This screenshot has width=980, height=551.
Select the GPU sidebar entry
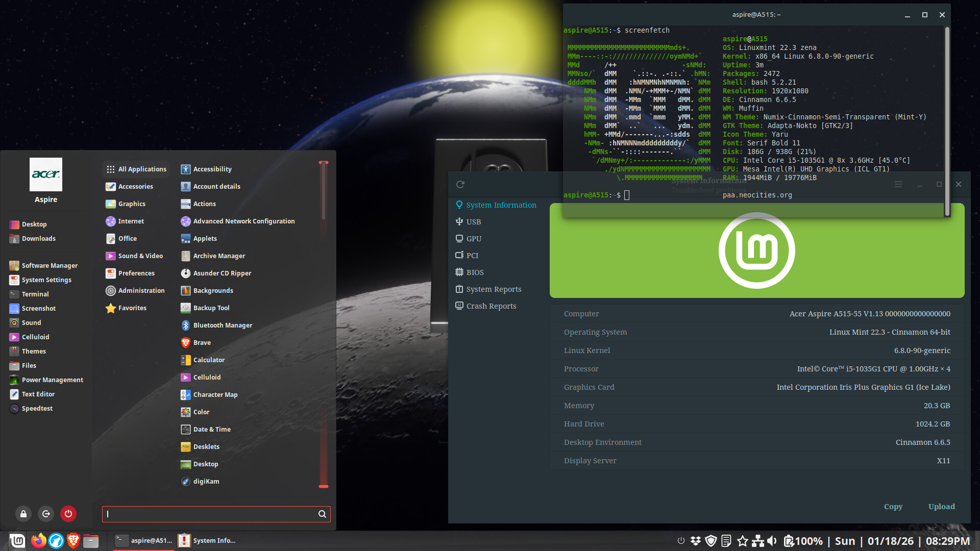(x=473, y=239)
